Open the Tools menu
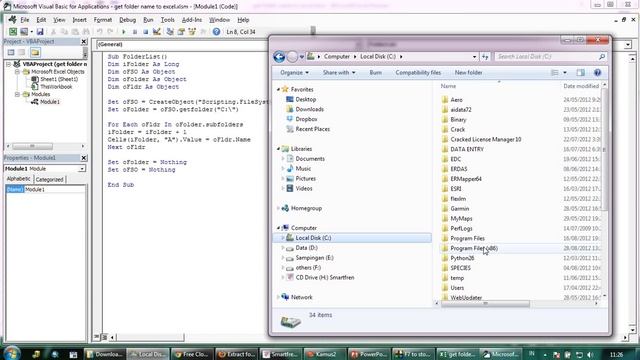Screen dimensions: 640x360 167,20
